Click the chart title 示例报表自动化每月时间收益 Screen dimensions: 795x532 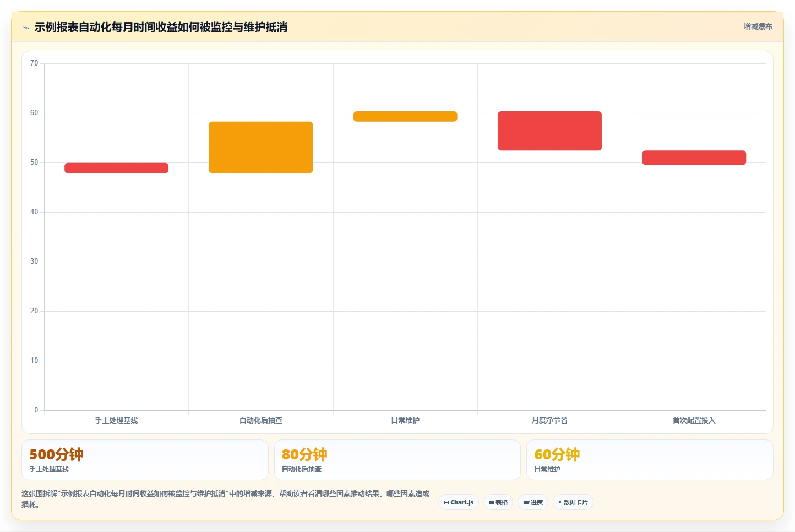[161, 27]
